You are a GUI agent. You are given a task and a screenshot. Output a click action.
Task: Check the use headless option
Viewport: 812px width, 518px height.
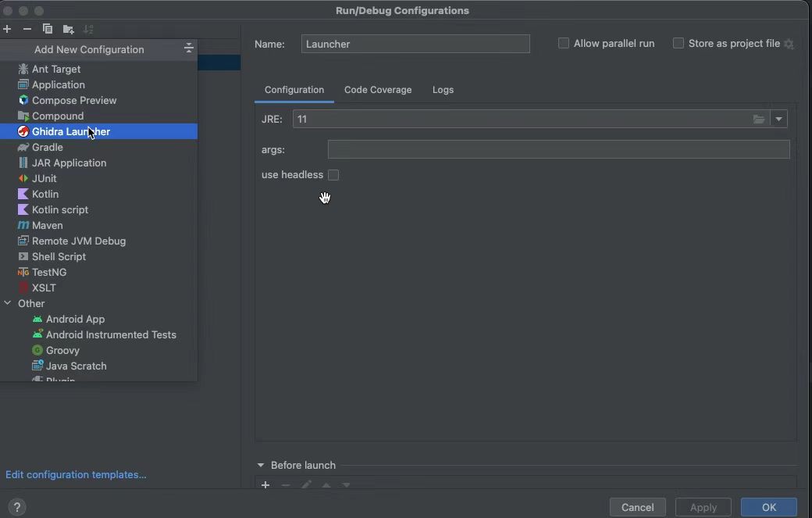click(333, 175)
